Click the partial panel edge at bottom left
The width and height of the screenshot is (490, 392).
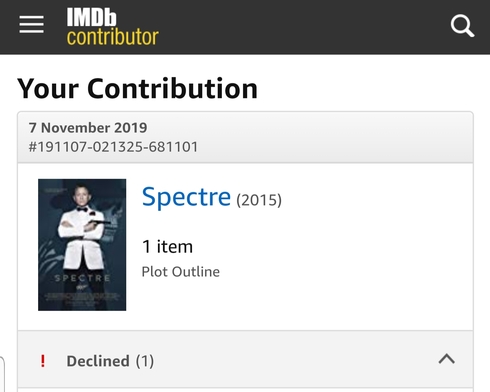pyautogui.click(x=2, y=374)
